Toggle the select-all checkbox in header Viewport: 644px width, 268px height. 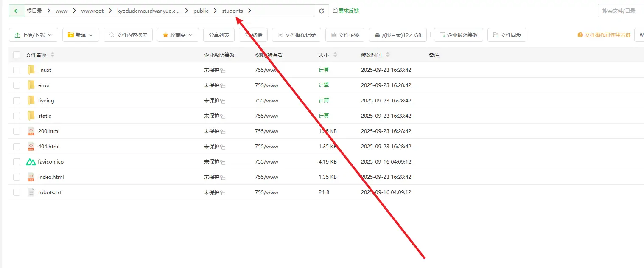coord(17,55)
